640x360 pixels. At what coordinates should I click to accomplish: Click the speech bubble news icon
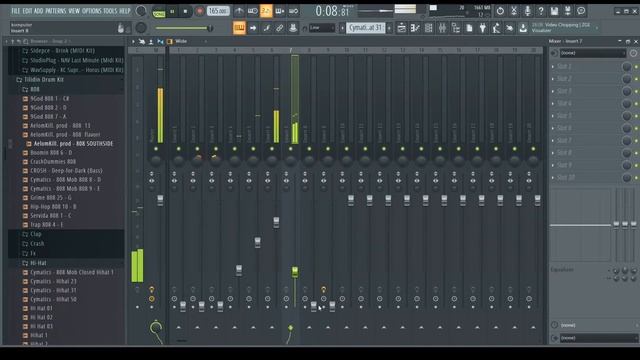[581, 11]
